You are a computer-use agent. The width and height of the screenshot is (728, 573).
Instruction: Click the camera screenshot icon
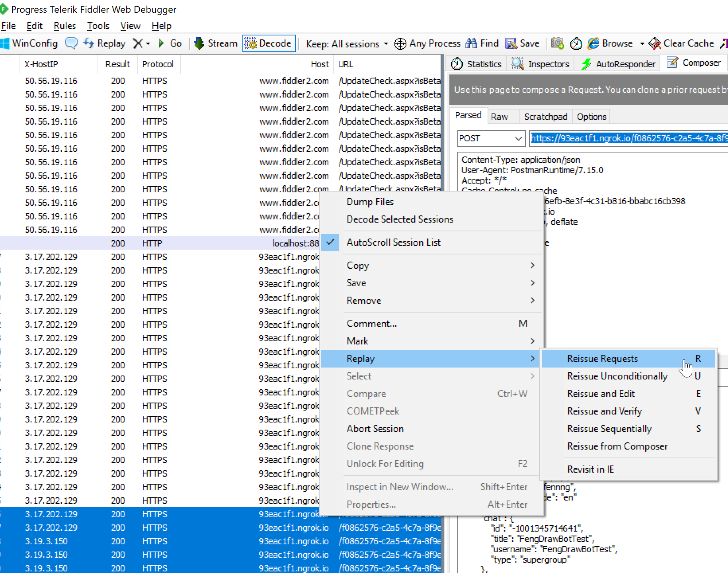tap(557, 43)
